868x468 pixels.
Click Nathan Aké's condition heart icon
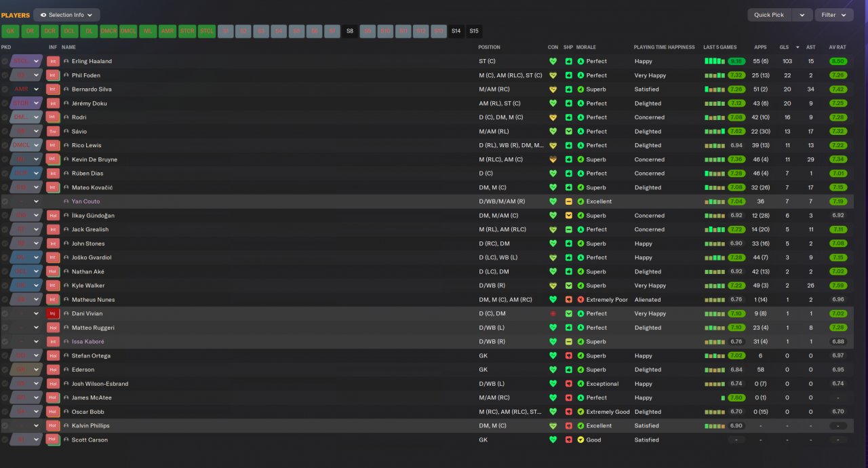553,271
